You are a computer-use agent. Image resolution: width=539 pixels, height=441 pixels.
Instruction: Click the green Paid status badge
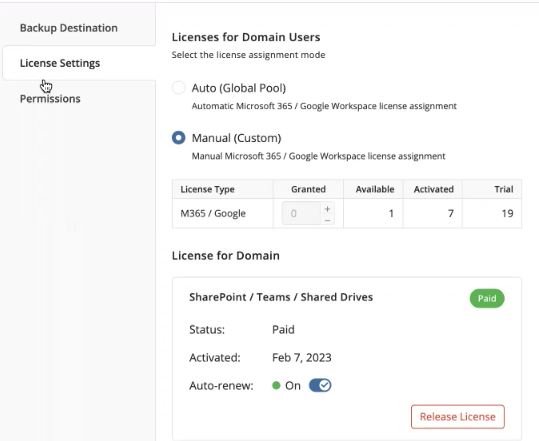(487, 298)
